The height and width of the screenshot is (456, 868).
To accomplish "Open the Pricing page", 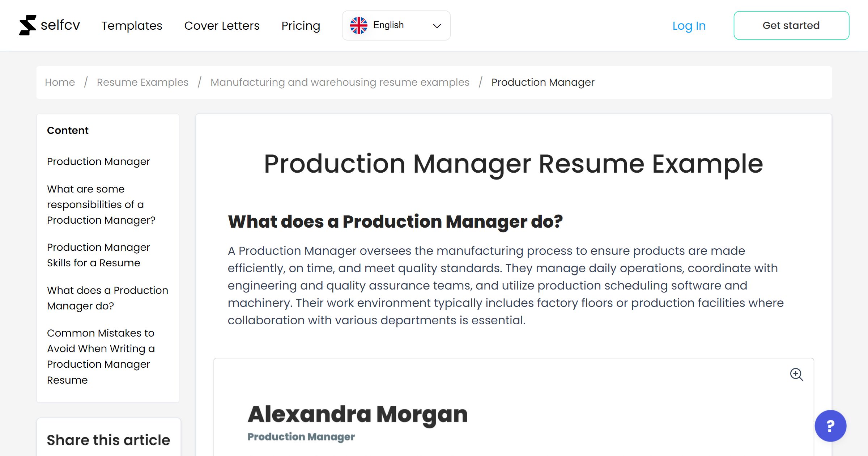I will 301,26.
